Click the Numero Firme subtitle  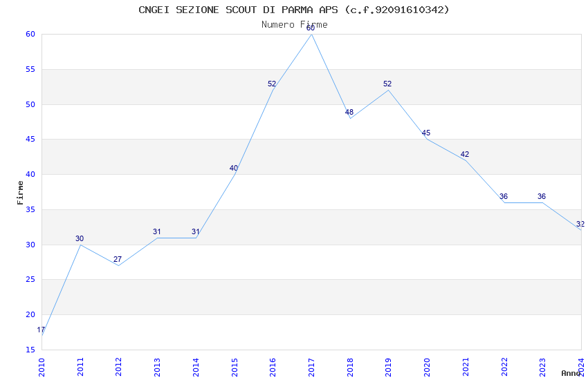[295, 25]
